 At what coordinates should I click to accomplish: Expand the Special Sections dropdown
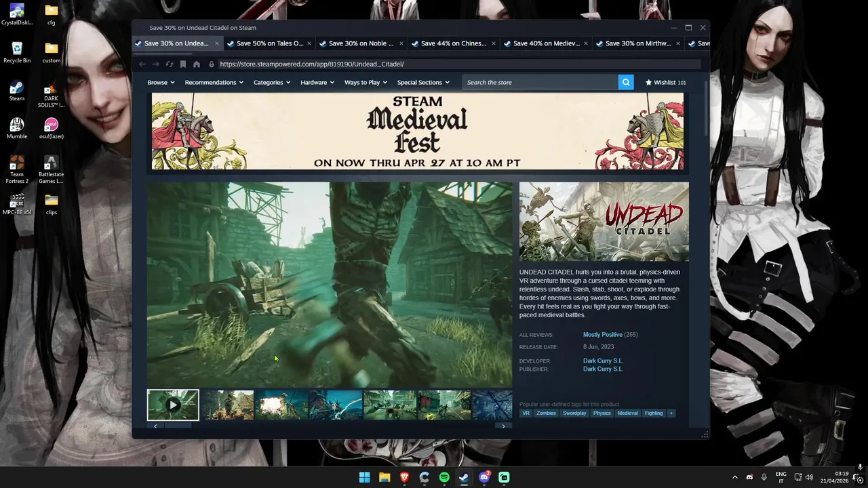tap(423, 82)
